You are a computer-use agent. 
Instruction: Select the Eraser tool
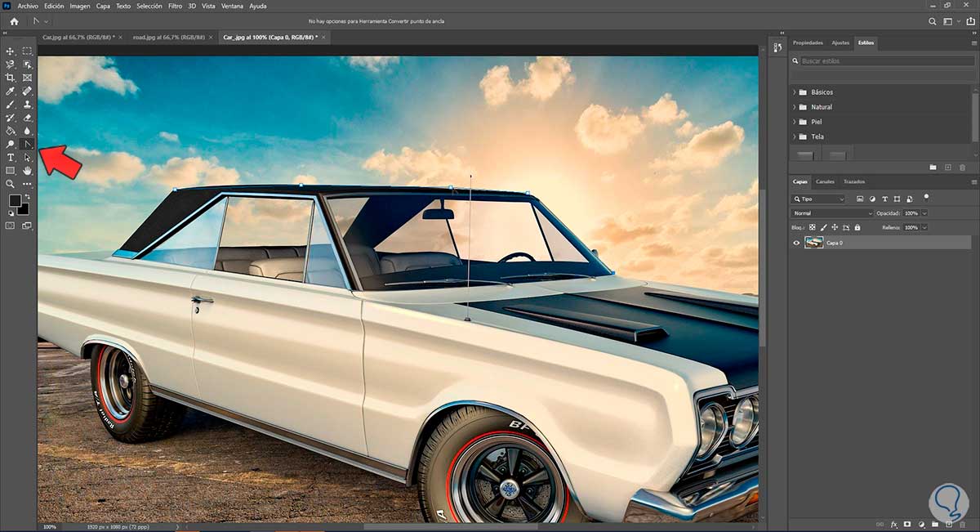tap(27, 118)
